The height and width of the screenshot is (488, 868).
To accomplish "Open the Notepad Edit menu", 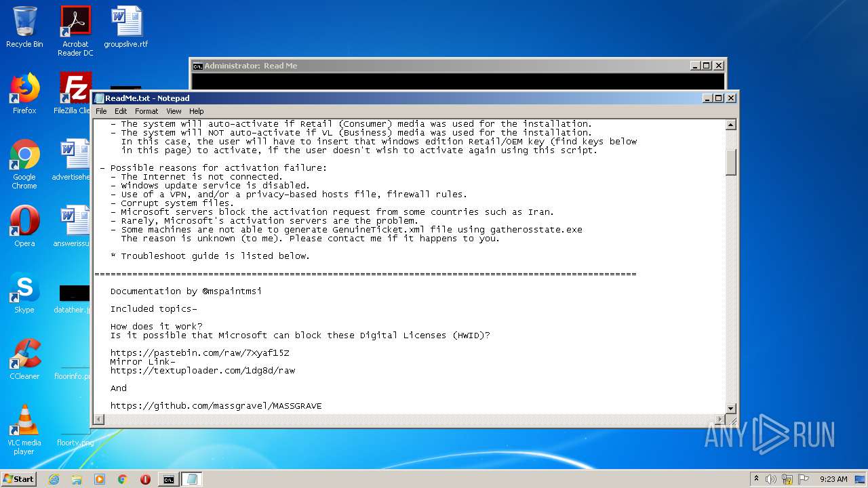I will (x=121, y=111).
